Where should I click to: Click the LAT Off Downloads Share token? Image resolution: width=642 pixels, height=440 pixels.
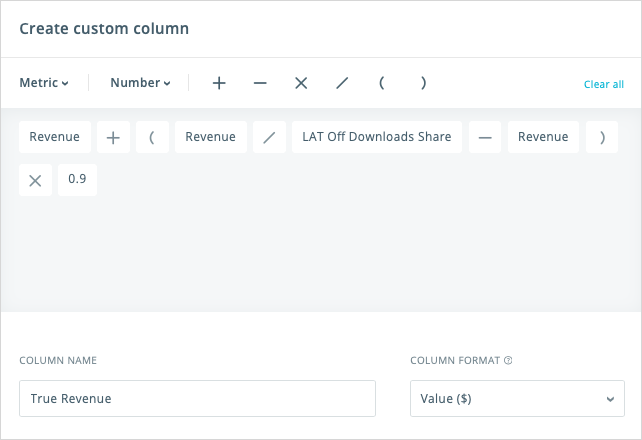click(x=377, y=137)
